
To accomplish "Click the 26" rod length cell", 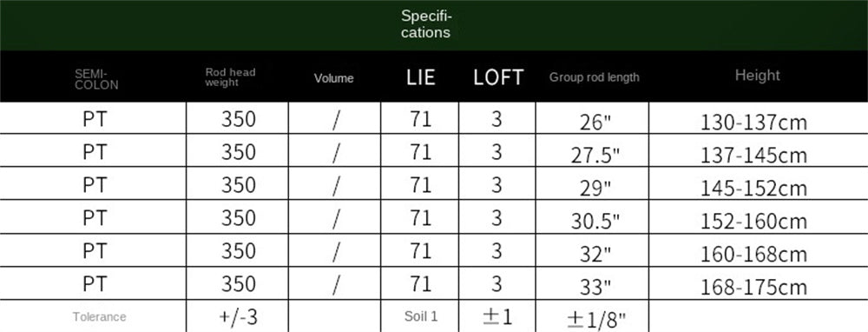I will click(x=595, y=122).
